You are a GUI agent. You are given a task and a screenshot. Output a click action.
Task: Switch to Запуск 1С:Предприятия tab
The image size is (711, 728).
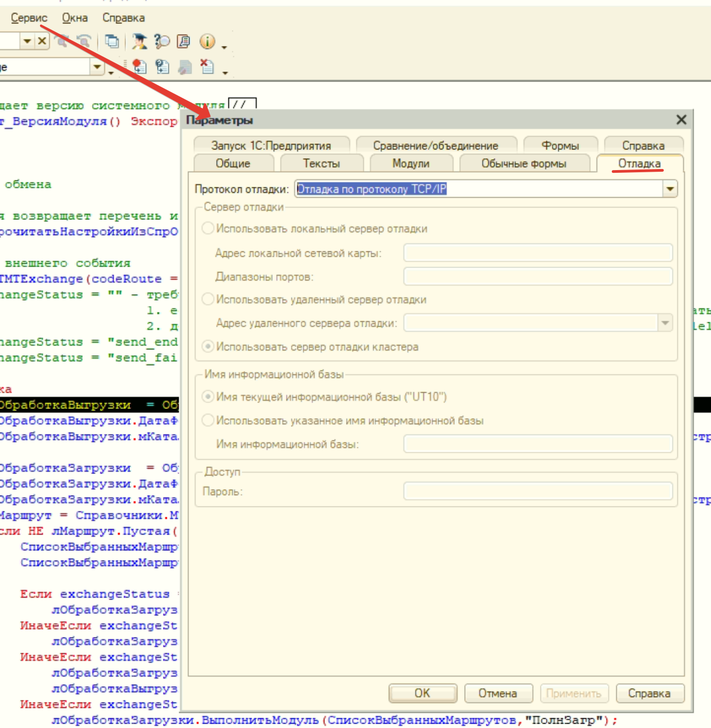point(271,145)
